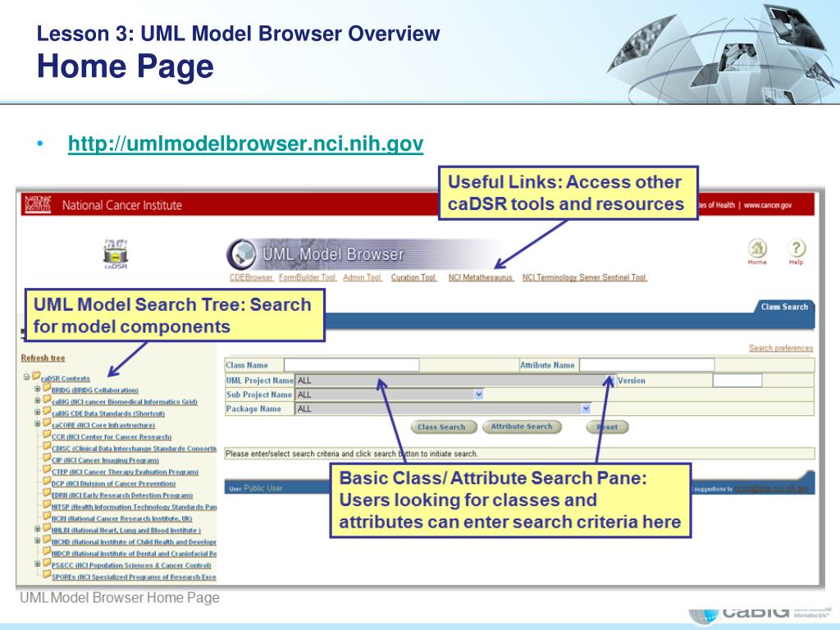Click the caDSR logo icon
The height and width of the screenshot is (630, 840).
pos(115,254)
